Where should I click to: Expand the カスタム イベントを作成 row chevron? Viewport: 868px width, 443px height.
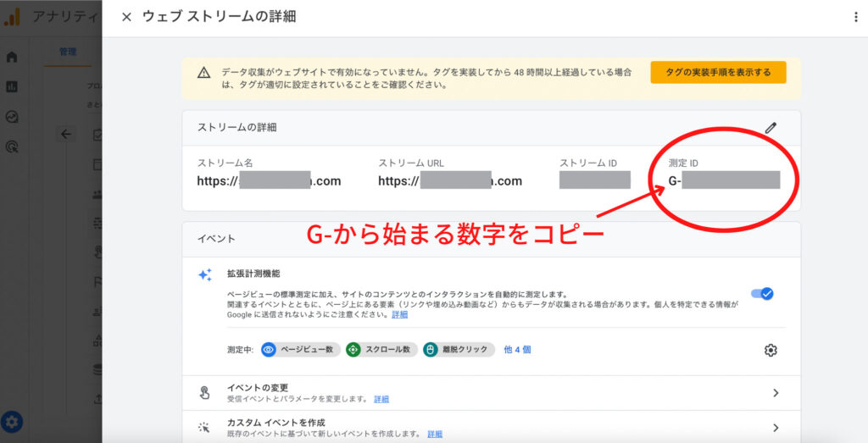click(x=776, y=428)
